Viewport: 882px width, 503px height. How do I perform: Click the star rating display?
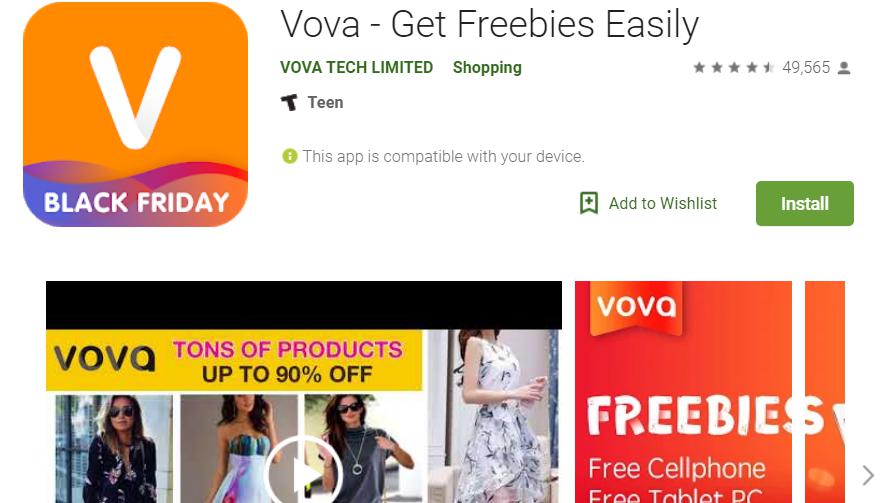pyautogui.click(x=734, y=68)
